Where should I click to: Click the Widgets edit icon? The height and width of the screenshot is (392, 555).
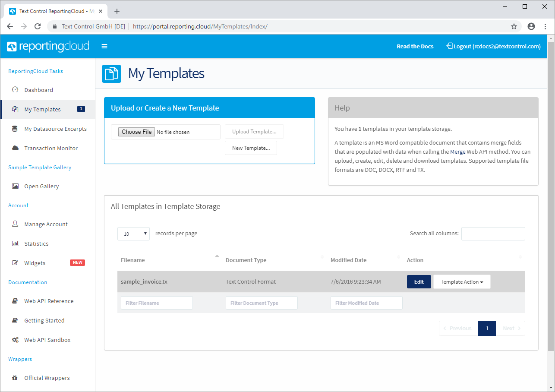(x=15, y=263)
